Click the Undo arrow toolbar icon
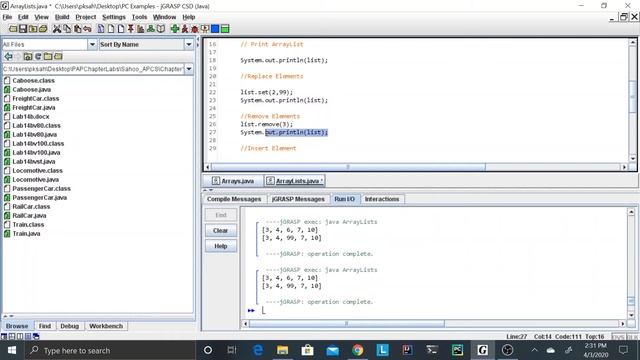The width and height of the screenshot is (640, 360). coord(87,29)
